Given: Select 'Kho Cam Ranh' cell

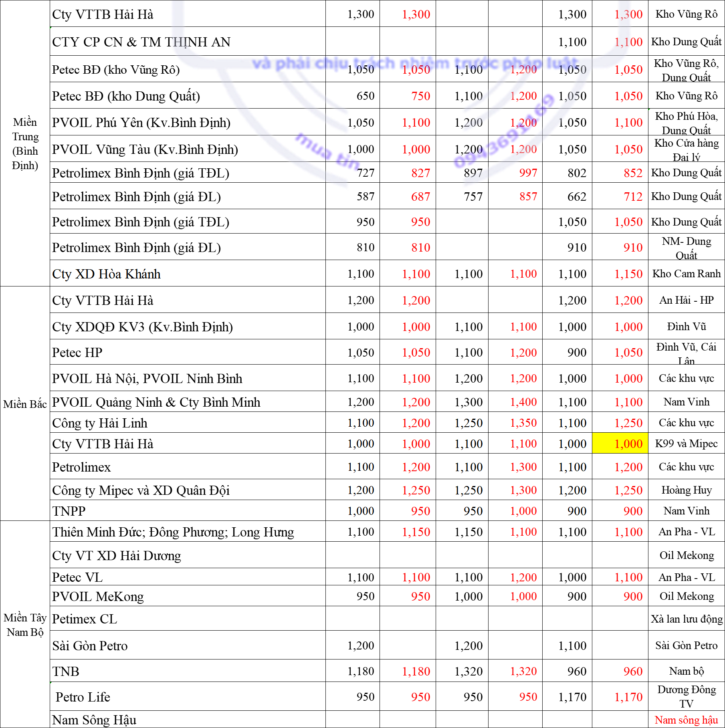Looking at the screenshot, I should point(687,274).
